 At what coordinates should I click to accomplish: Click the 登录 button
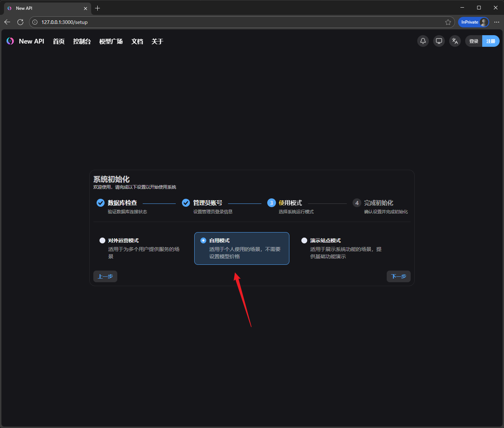click(473, 41)
